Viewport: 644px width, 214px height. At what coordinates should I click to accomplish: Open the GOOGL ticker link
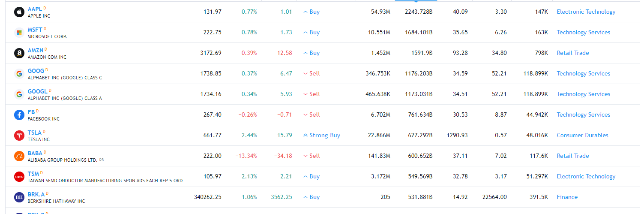pos(38,91)
